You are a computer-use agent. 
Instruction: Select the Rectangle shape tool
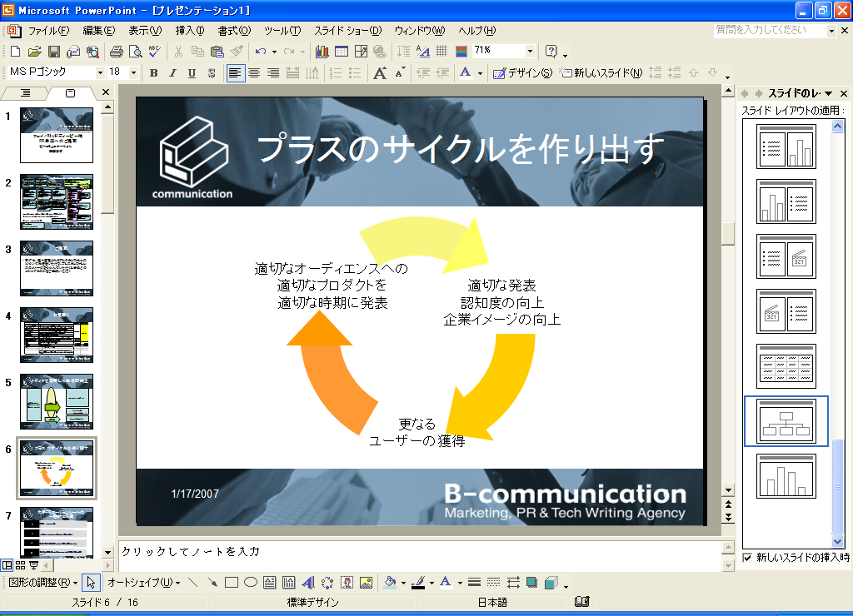(x=232, y=583)
